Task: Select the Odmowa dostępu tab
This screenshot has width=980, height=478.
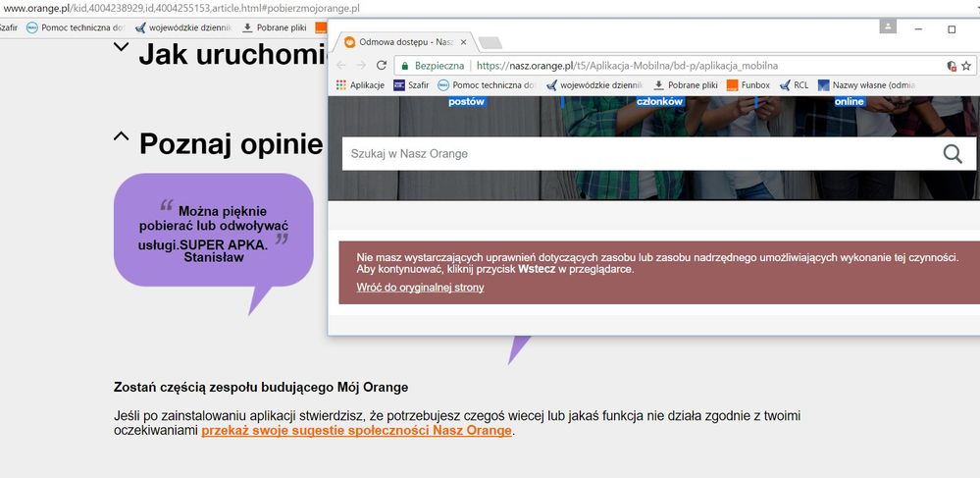Action: tap(405, 42)
